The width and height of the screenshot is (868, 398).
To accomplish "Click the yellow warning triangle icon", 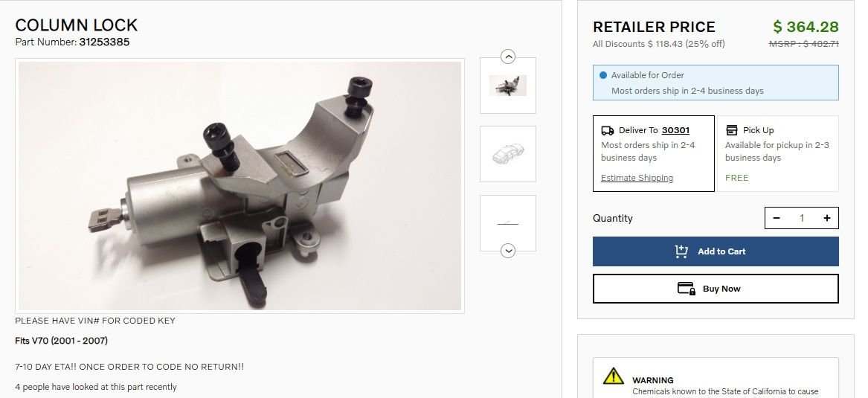I will (x=614, y=376).
